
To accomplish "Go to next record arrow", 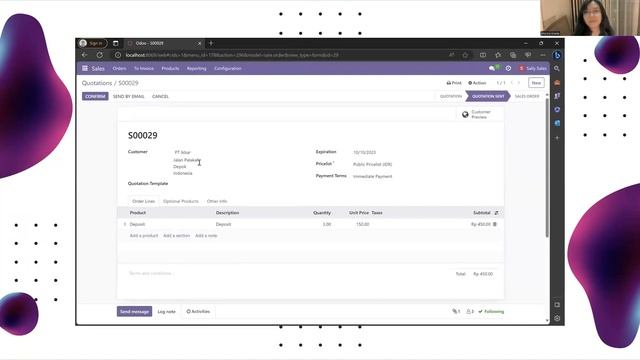I will click(x=519, y=83).
